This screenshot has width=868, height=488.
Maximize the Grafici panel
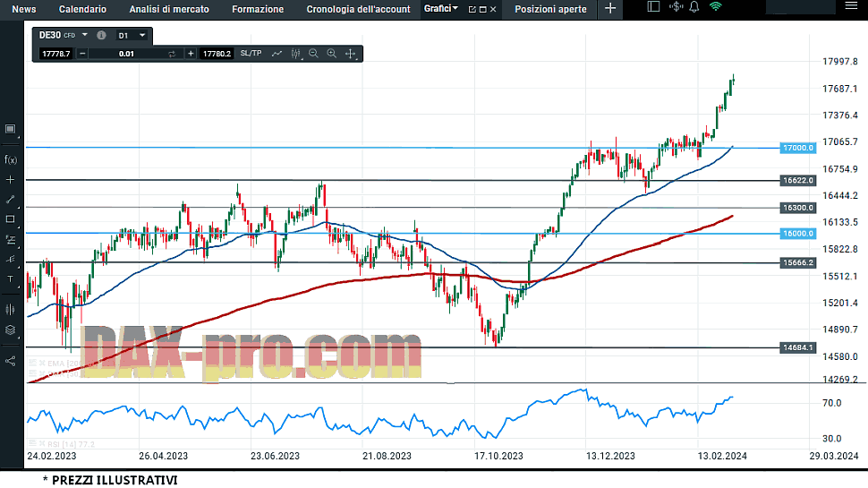point(482,10)
